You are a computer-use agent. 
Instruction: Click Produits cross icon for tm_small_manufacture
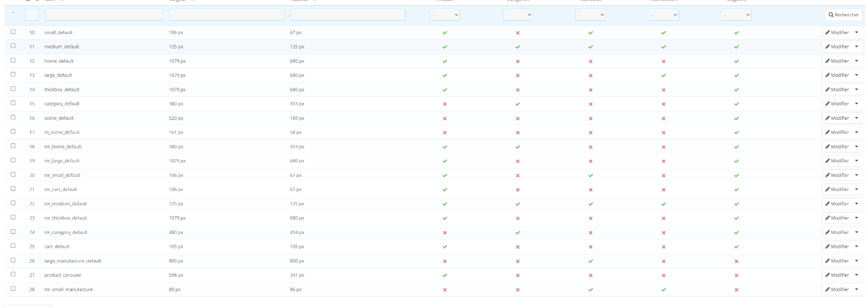pos(445,290)
